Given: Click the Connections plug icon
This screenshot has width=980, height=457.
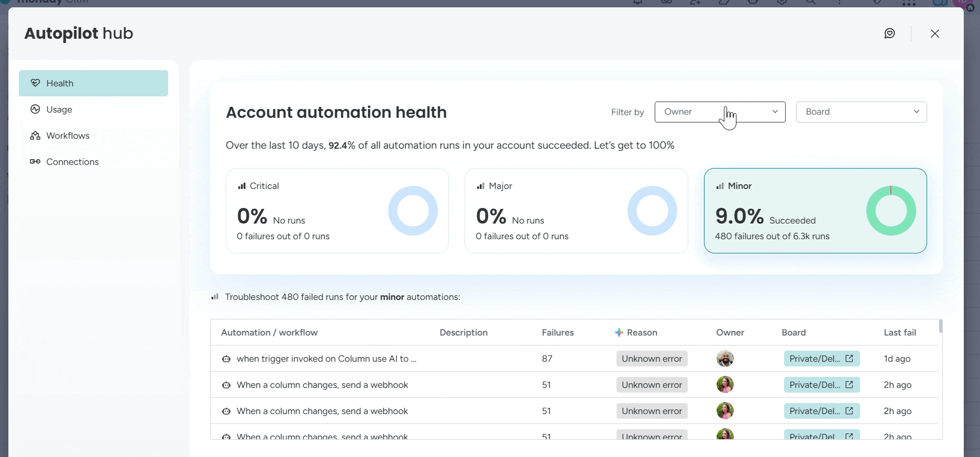Looking at the screenshot, I should pyautogui.click(x=35, y=161).
